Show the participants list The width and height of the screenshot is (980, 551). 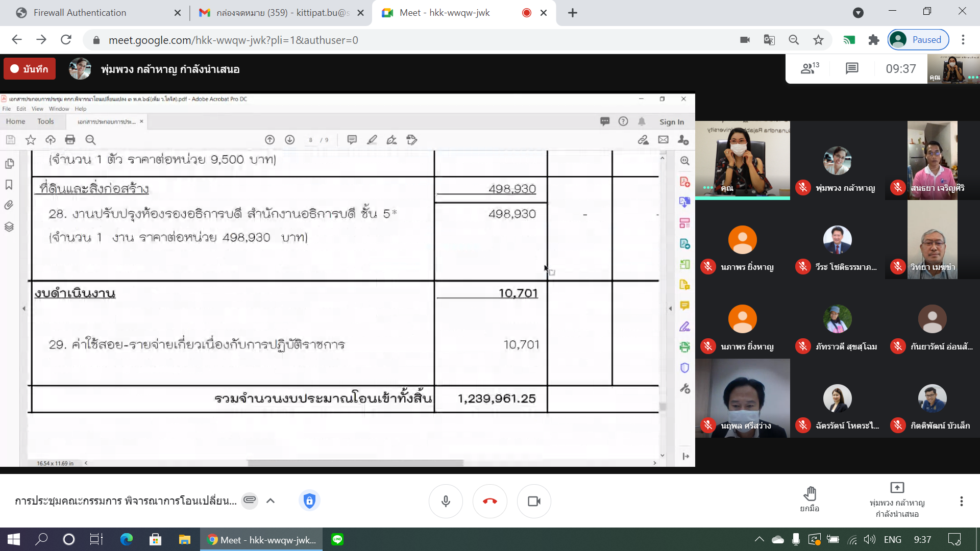(810, 68)
